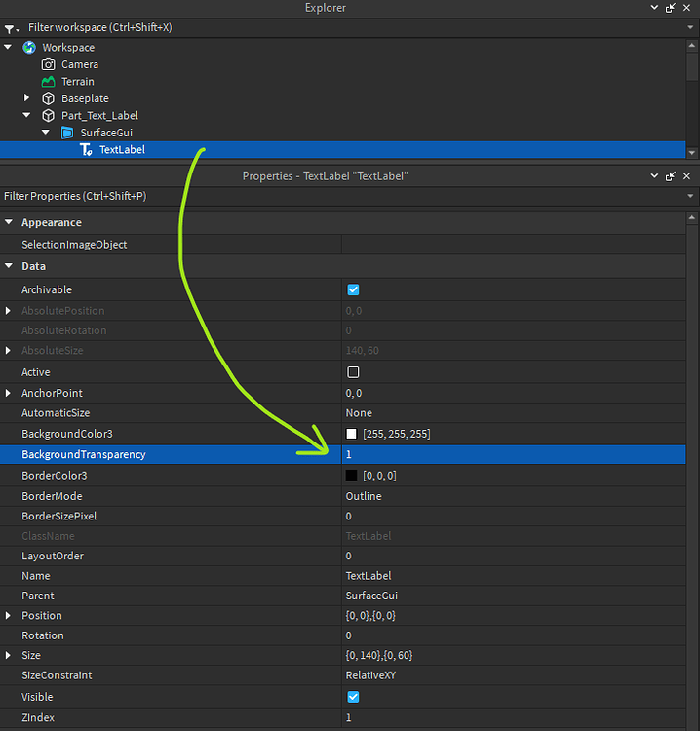The width and height of the screenshot is (700, 731).
Task: Close the Explorer panel
Action: click(x=688, y=8)
